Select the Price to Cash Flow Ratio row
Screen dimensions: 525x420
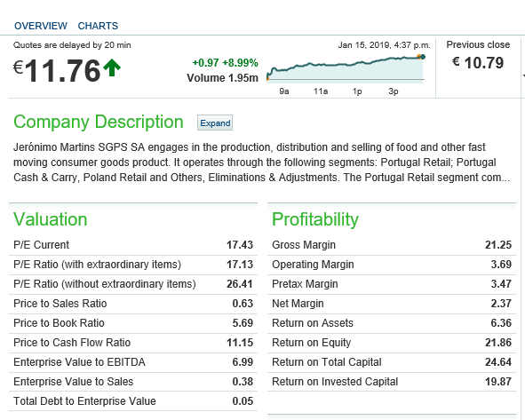pyautogui.click(x=133, y=343)
